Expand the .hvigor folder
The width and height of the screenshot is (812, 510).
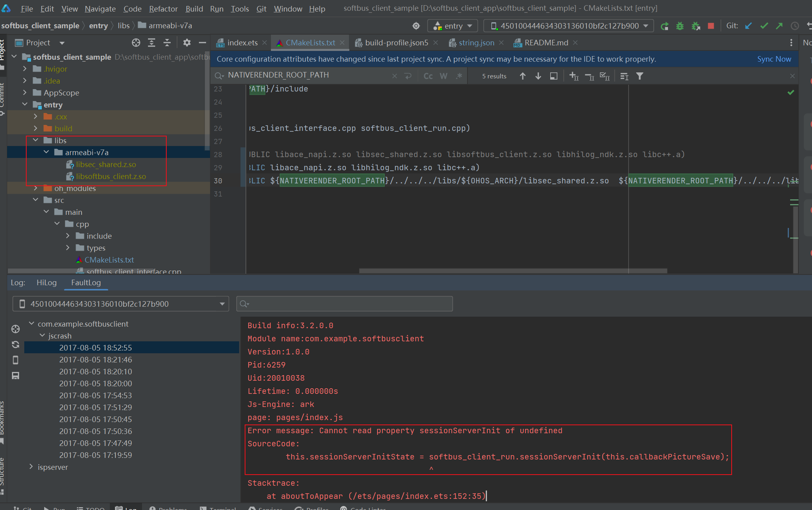tap(25, 69)
